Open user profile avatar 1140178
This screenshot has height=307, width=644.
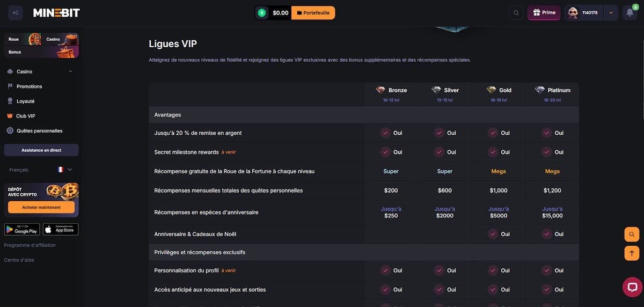573,13
